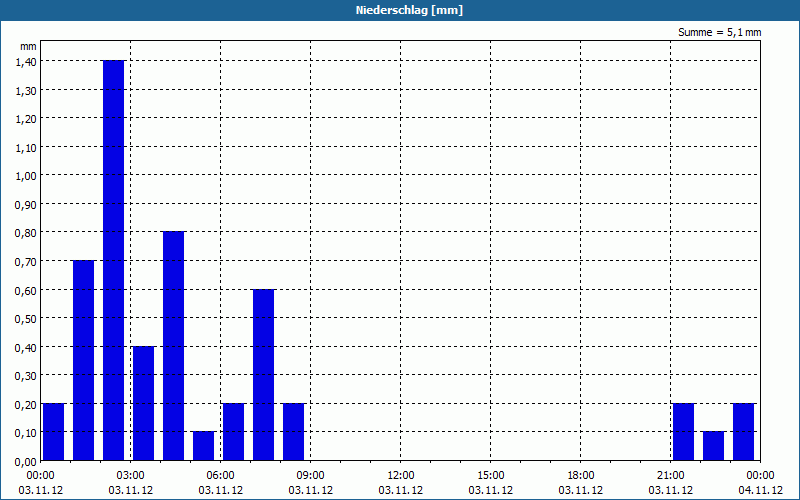Viewport: 800px width, 500px height.
Task: Click the 0,00 y-axis value
Action: [x=26, y=461]
